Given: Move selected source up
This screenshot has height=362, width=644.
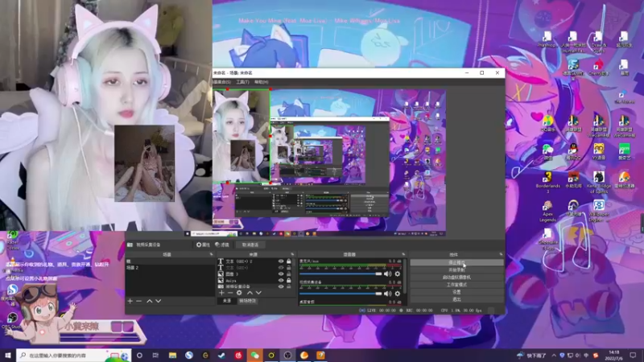Looking at the screenshot, I should (250, 293).
